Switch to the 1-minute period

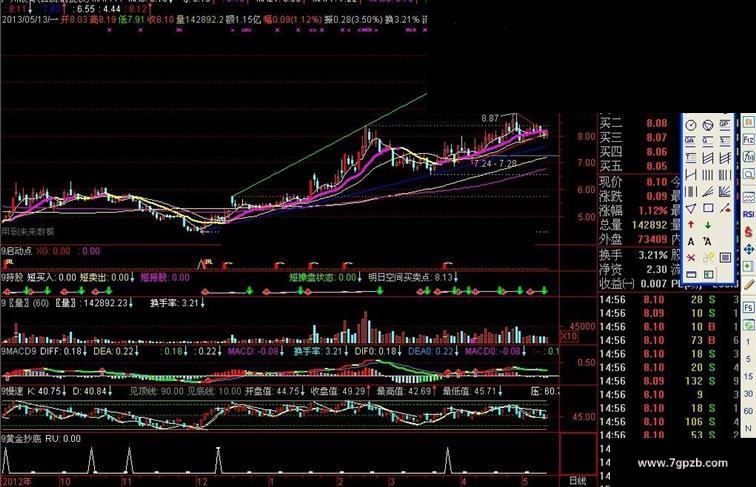tap(748, 342)
